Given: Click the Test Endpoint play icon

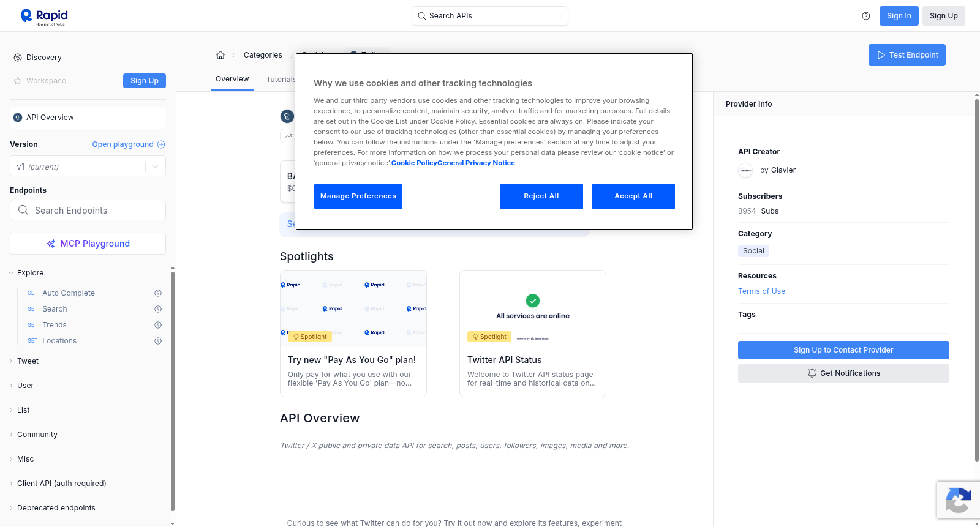Looking at the screenshot, I should point(881,55).
